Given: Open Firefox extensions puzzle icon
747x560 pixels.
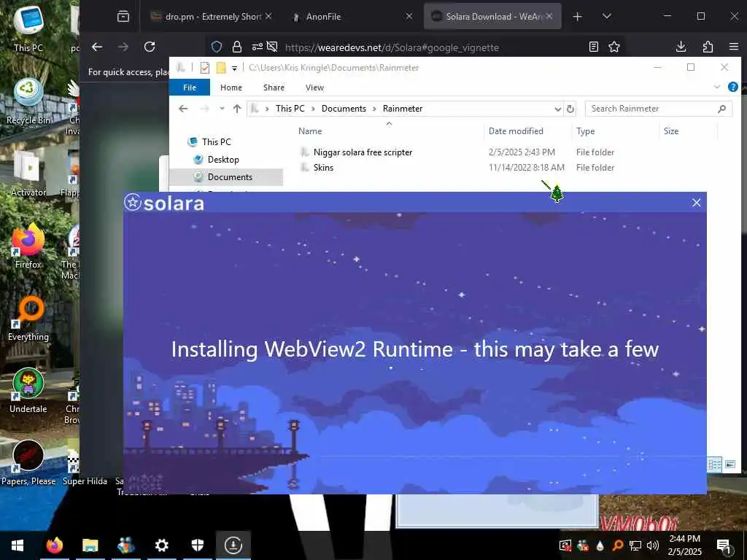Looking at the screenshot, I should click(708, 47).
